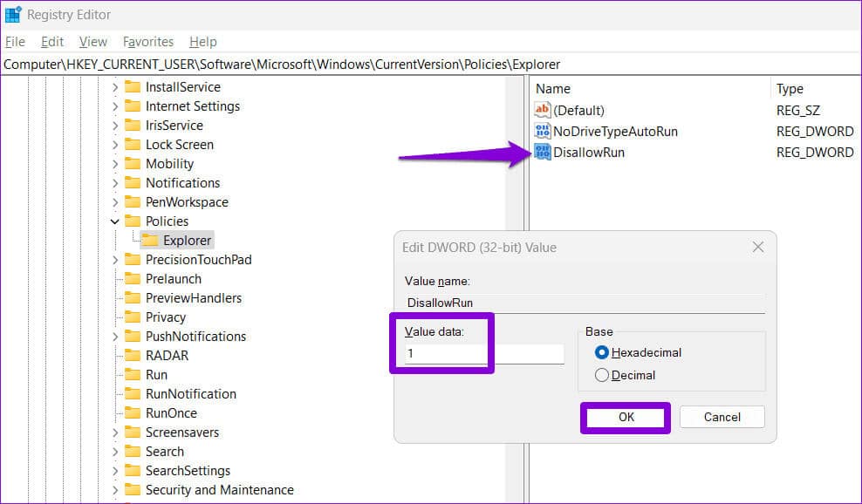Collapse the Policies key
The image size is (862, 504).
coord(115,221)
